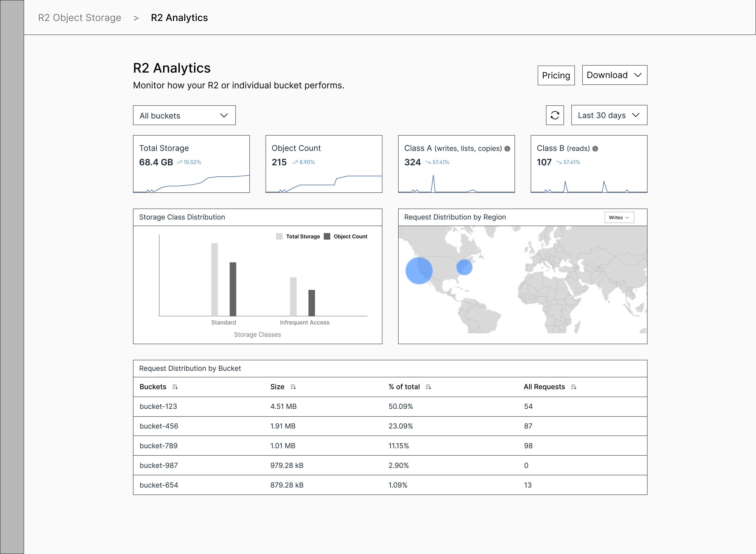Sort table by Buckets column icon
Viewport: 756px width, 554px height.
(x=175, y=387)
